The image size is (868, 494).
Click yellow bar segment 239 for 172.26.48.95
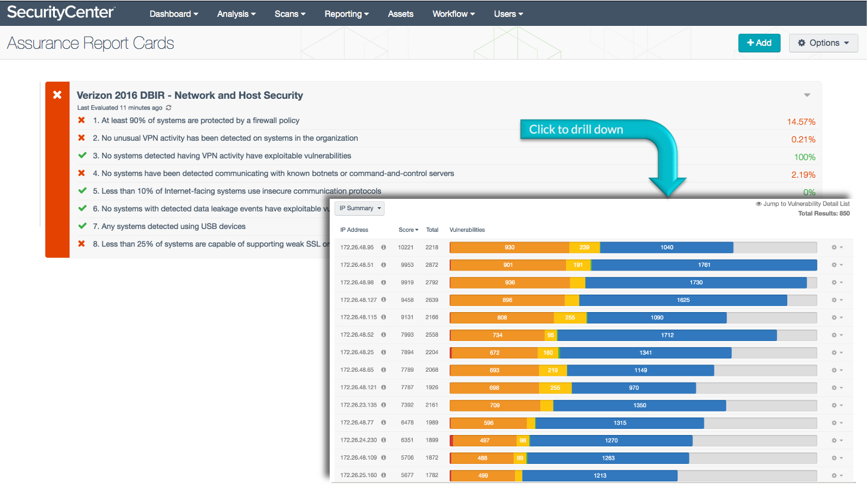[585, 247]
